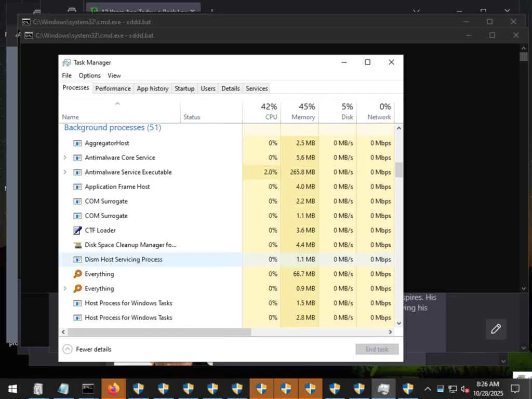Sort by the CPU column header
This screenshot has width=532, height=399.
(262, 111)
